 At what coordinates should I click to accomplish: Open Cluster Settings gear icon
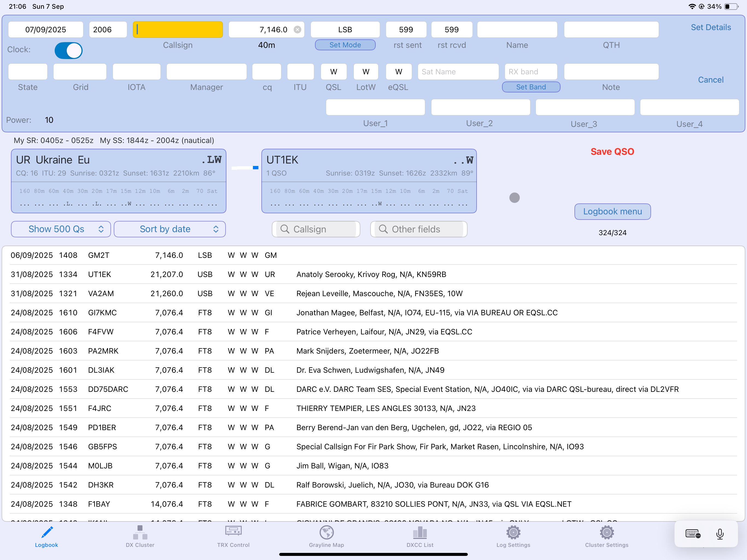point(606,533)
